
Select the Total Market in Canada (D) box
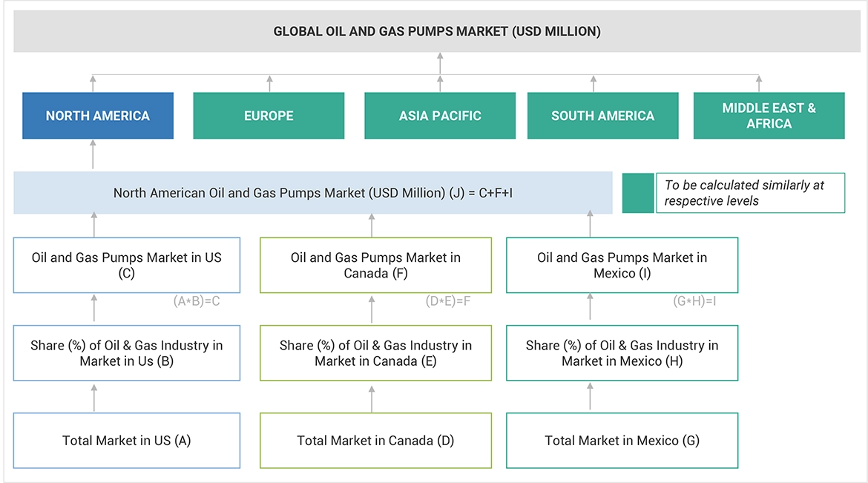click(375, 441)
